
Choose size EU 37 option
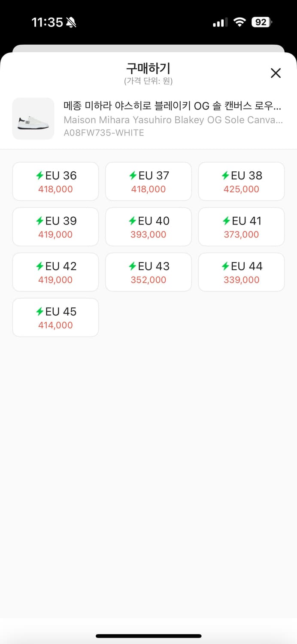click(148, 181)
